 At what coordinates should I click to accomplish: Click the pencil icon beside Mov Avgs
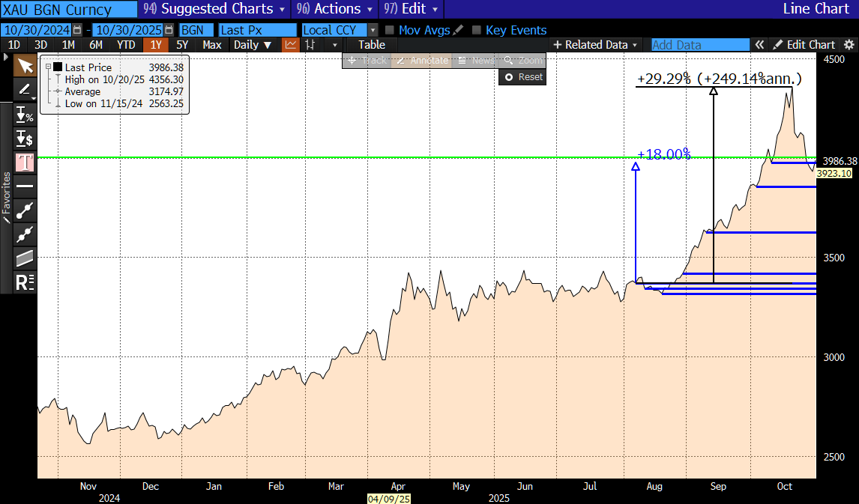[x=459, y=30]
